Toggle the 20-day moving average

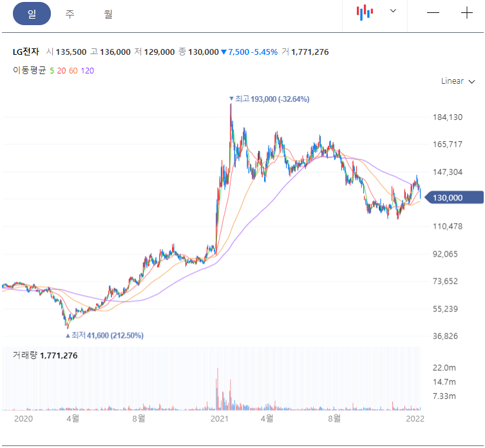[61, 71]
